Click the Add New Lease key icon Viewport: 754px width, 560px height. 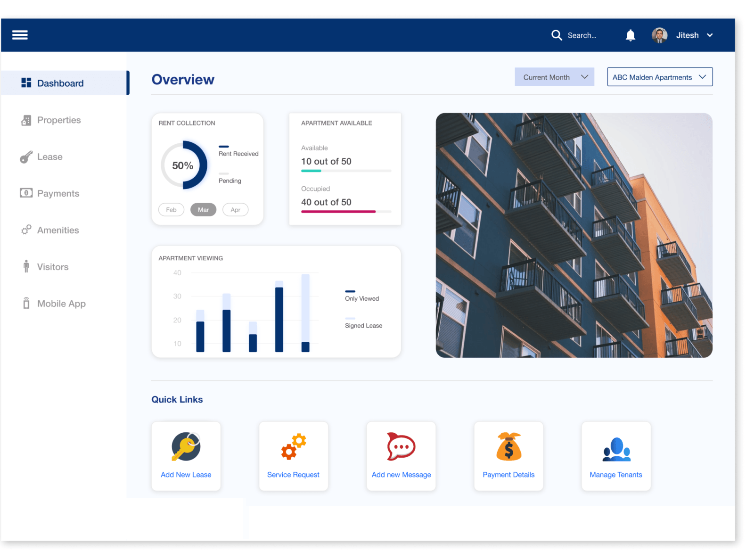click(186, 446)
